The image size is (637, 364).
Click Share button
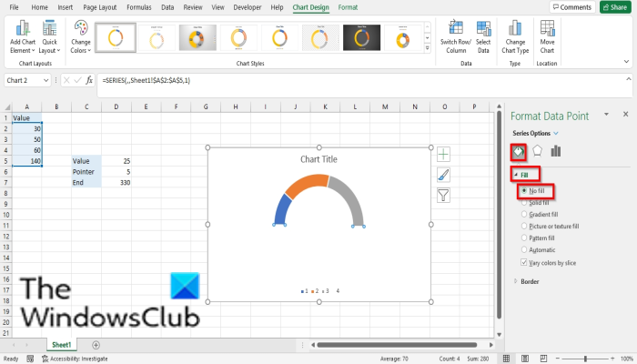click(615, 7)
